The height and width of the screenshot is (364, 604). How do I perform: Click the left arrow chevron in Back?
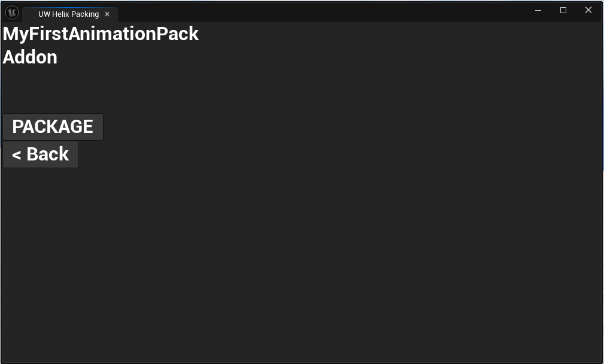coord(17,155)
